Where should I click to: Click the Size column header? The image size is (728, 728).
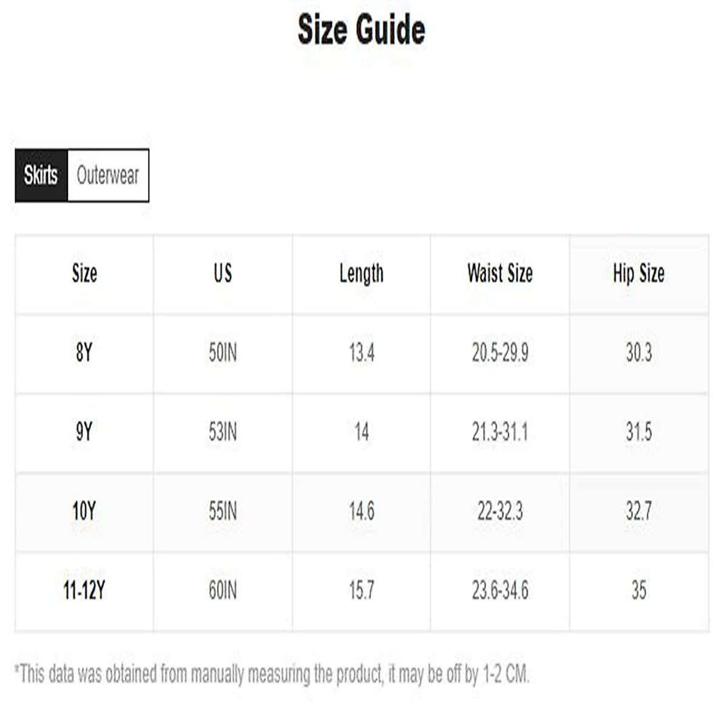coord(84,274)
